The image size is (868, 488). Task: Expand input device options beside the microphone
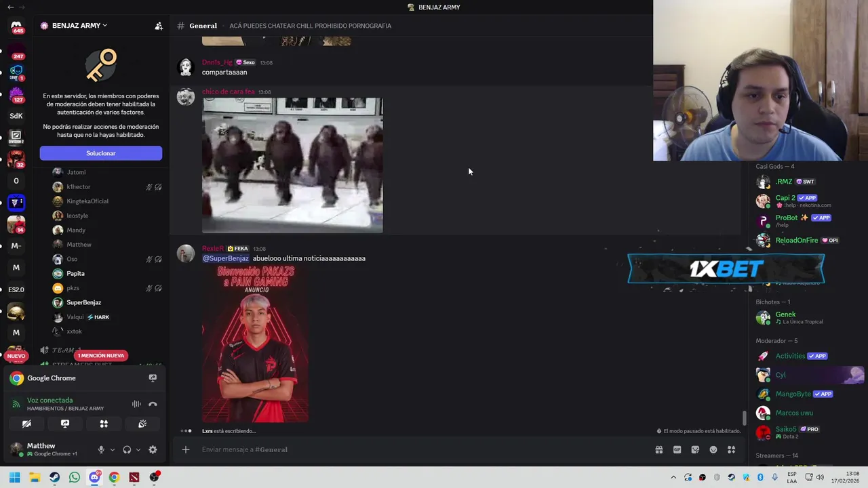tap(113, 449)
